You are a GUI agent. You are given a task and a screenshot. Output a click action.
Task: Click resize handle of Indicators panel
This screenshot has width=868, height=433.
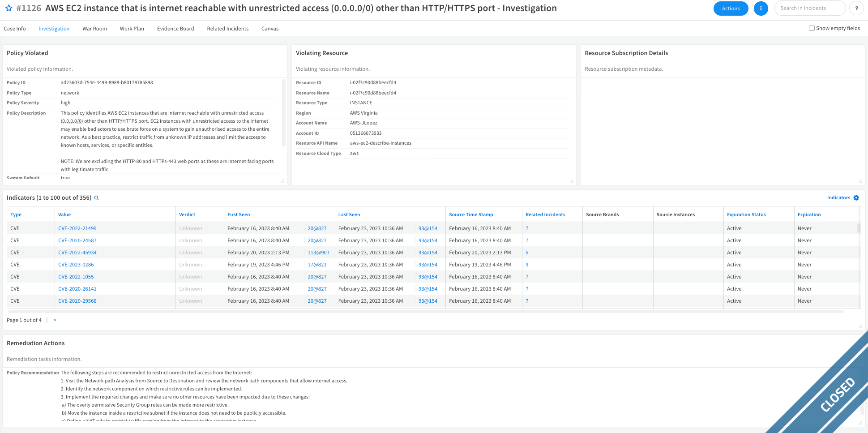pos(860,326)
